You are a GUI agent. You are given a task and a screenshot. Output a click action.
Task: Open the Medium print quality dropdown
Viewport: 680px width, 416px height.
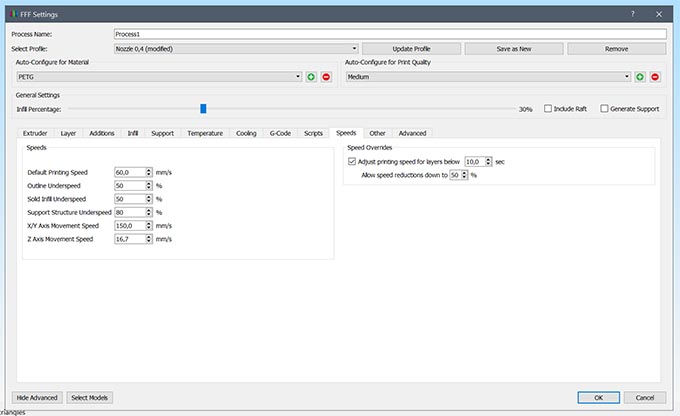click(488, 76)
